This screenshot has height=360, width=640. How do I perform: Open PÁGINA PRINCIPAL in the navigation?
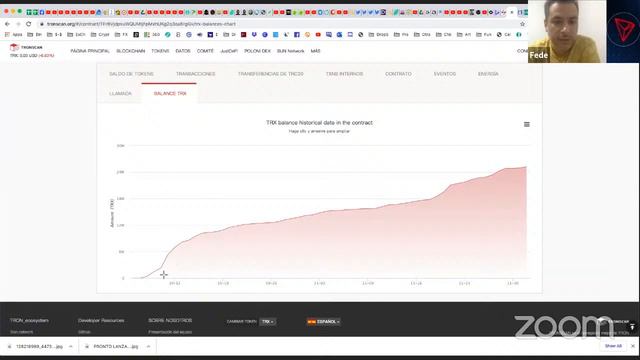pos(90,51)
